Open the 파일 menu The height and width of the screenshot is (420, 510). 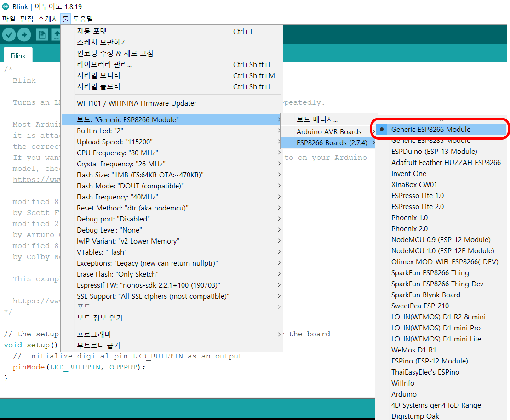pos(9,19)
